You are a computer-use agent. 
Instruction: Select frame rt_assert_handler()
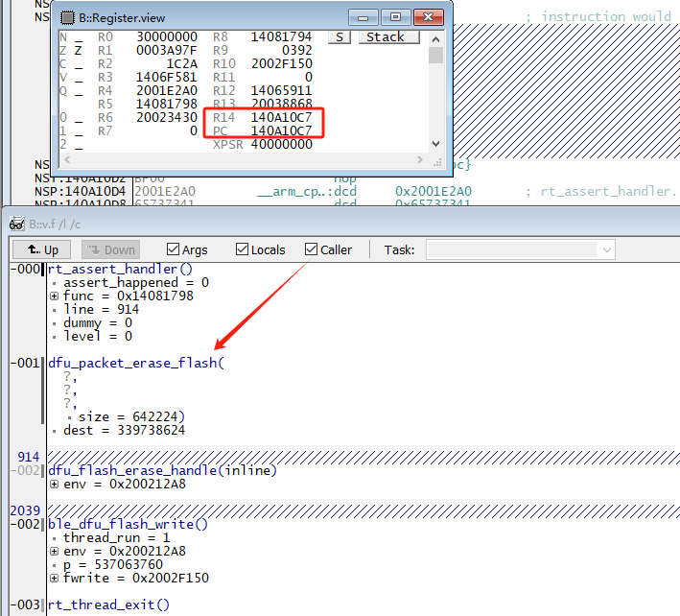point(120,269)
